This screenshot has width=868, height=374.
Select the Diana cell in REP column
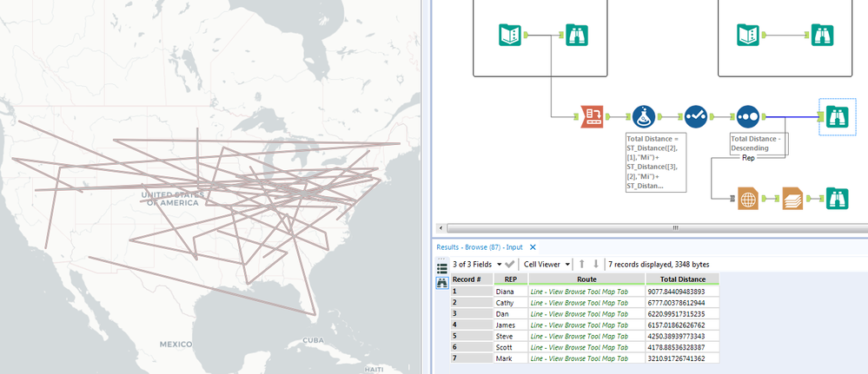pyautogui.click(x=511, y=291)
